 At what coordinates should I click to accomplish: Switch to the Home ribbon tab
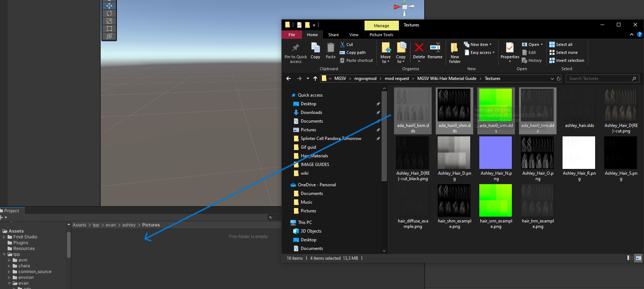(312, 35)
